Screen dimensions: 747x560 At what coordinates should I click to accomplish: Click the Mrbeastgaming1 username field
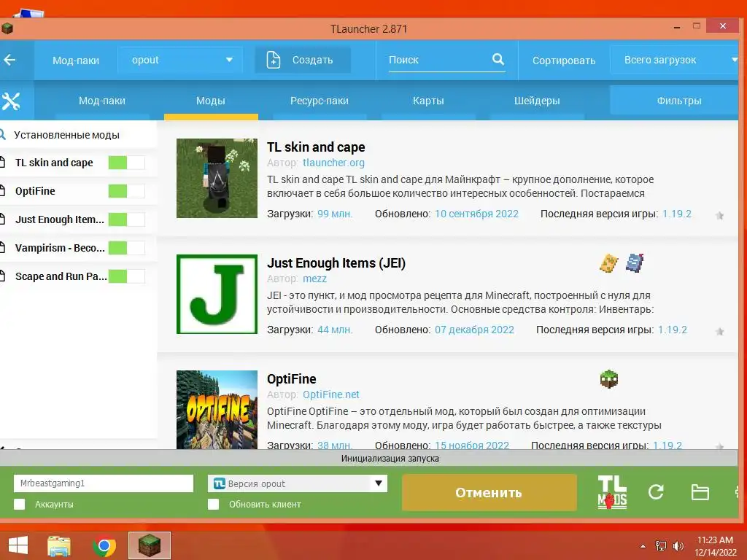(x=104, y=483)
